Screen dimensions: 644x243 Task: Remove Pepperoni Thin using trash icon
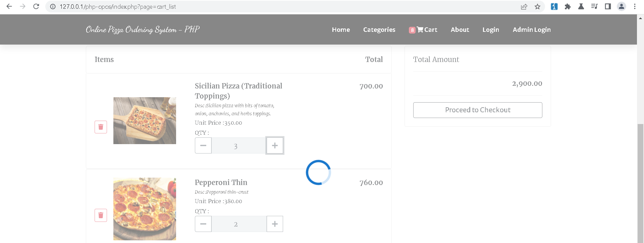click(x=101, y=215)
